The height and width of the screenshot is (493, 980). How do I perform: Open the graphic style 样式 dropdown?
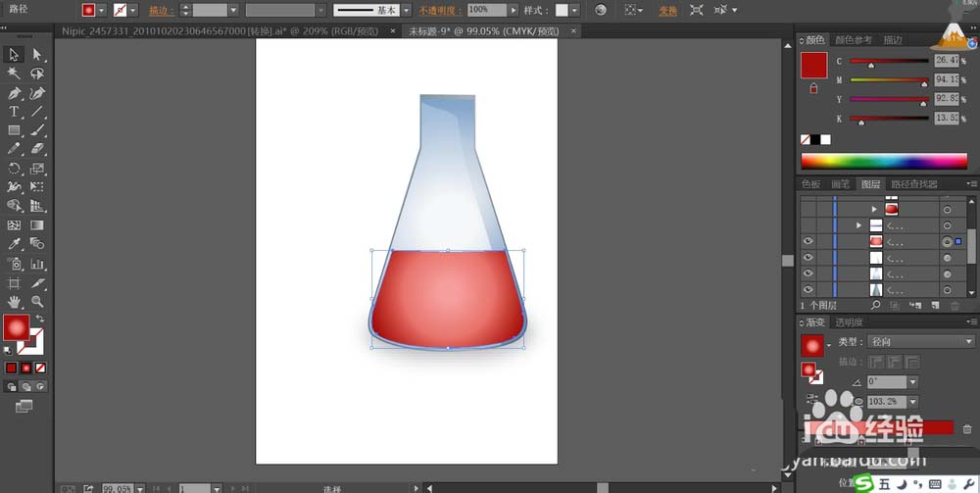(x=574, y=10)
